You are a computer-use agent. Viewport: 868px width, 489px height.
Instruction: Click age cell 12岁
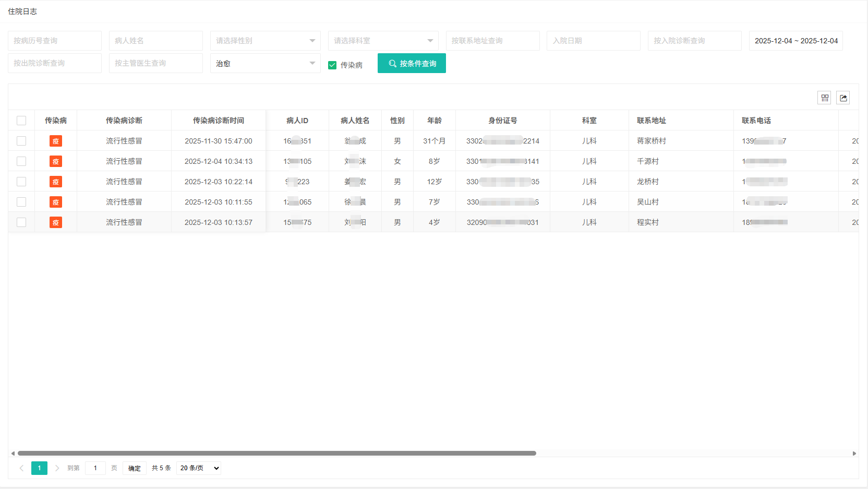pos(435,182)
